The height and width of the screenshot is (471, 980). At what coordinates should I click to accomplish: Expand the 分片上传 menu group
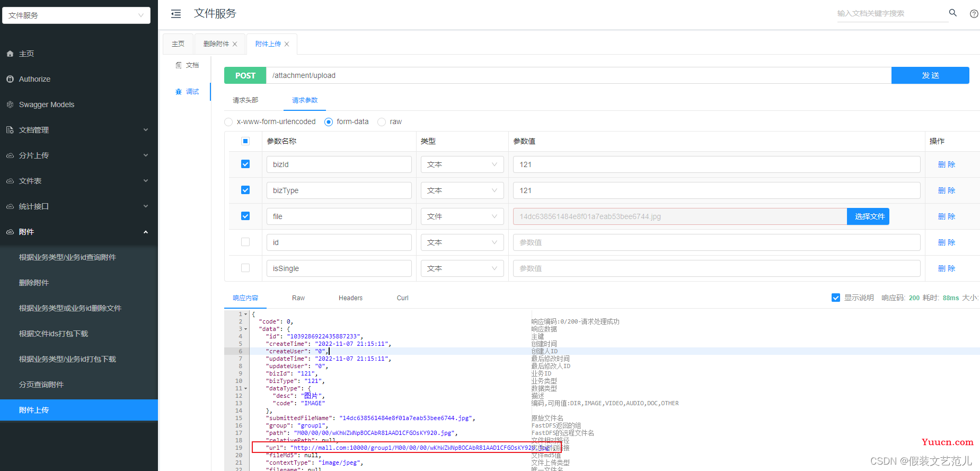pyautogui.click(x=79, y=155)
